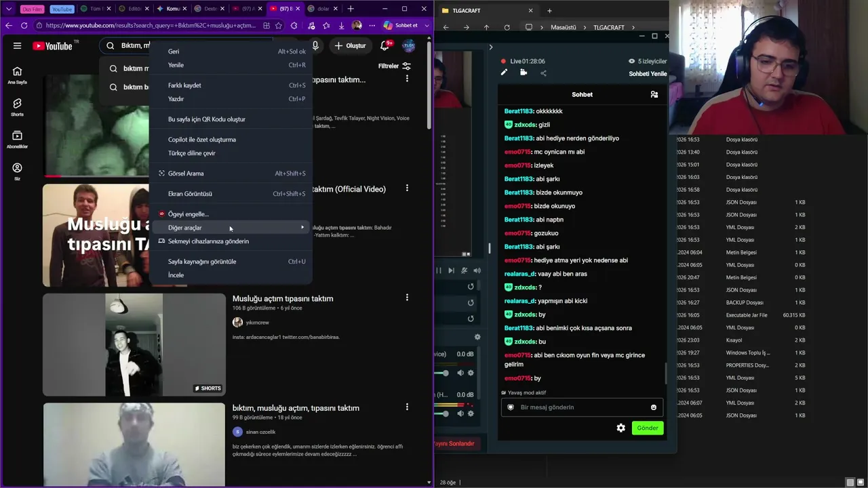Open Copilot Sohbet et button
This screenshot has width=868, height=488.
tap(401, 25)
